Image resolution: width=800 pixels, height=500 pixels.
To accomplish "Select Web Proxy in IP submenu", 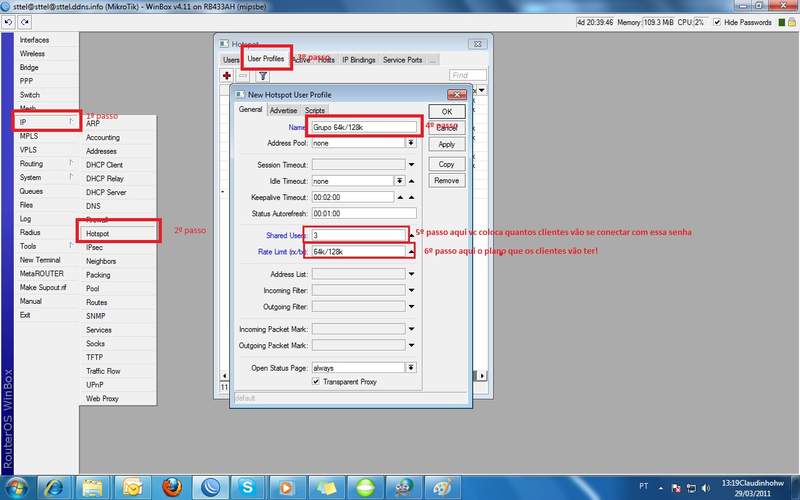I will click(x=118, y=399).
